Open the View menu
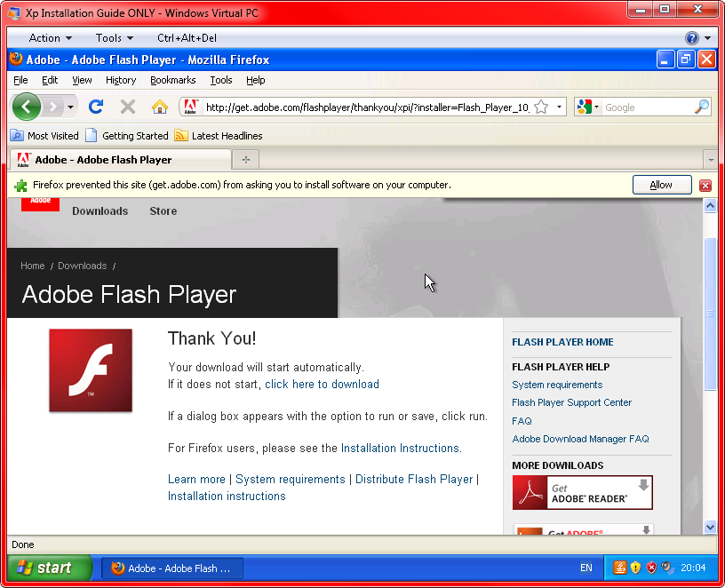Image resolution: width=725 pixels, height=588 pixels. coord(82,80)
